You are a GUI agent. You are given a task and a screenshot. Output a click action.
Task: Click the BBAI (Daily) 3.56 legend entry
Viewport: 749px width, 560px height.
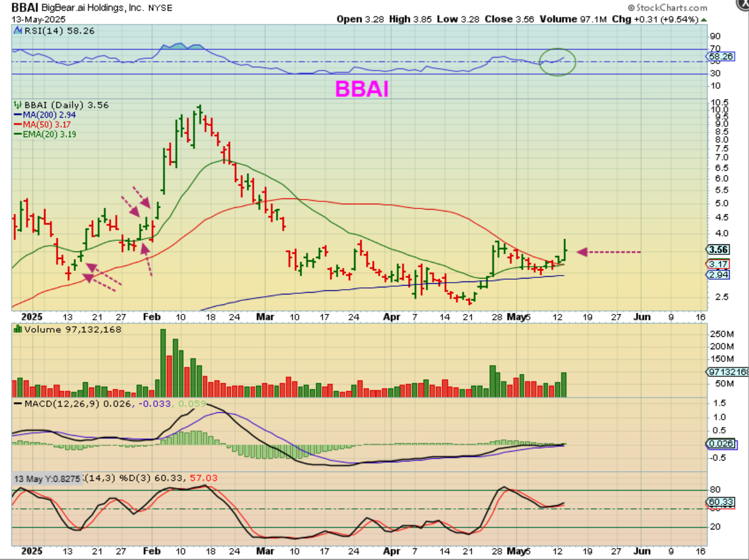coord(60,105)
